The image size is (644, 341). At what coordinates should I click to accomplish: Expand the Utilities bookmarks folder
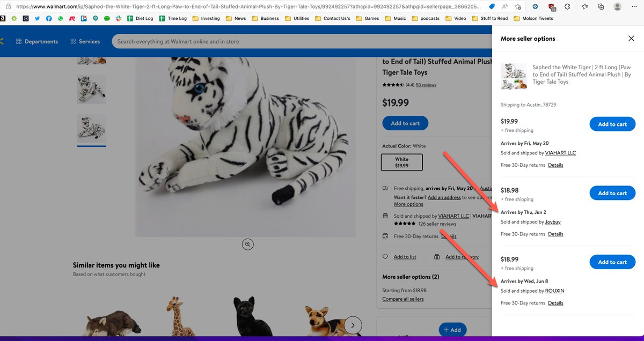(297, 18)
